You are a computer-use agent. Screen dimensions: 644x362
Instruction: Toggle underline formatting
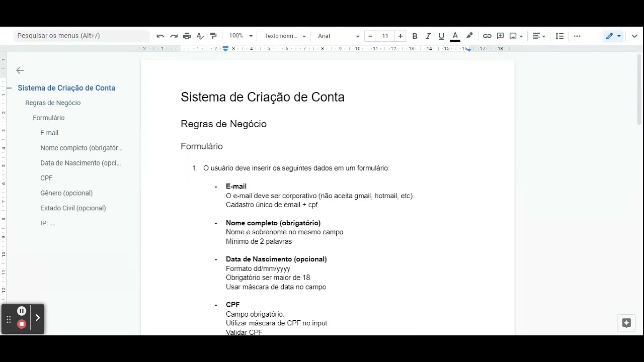[441, 36]
